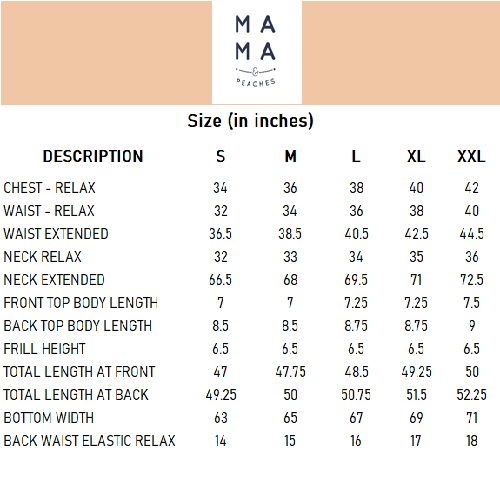Click the BACK WAIST ELASTIC RELAX label

click(89, 441)
